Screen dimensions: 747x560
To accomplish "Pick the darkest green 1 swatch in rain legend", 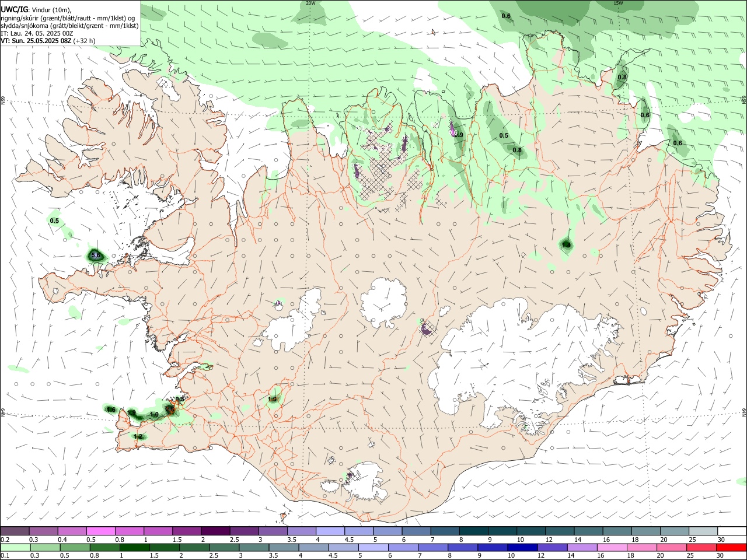I will click(x=135, y=548).
